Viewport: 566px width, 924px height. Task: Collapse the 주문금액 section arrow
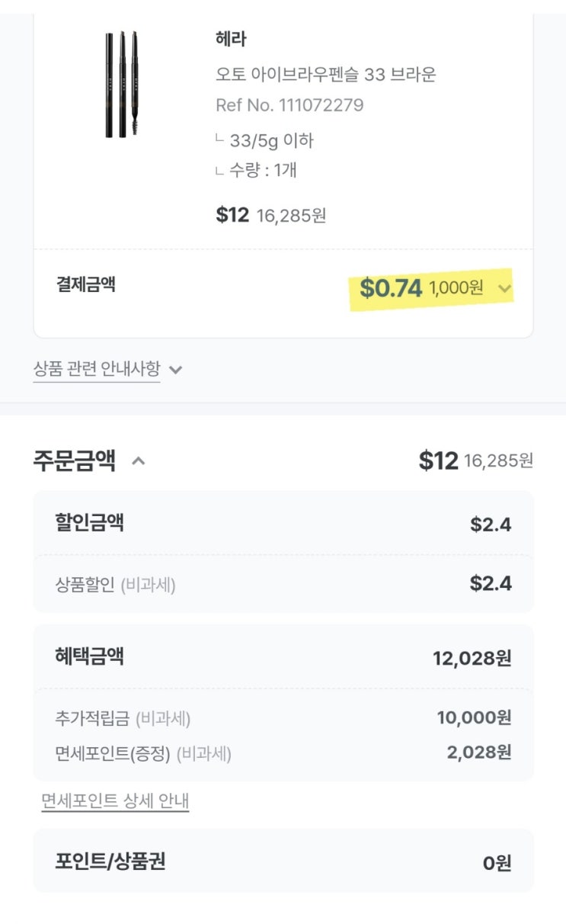(x=139, y=460)
